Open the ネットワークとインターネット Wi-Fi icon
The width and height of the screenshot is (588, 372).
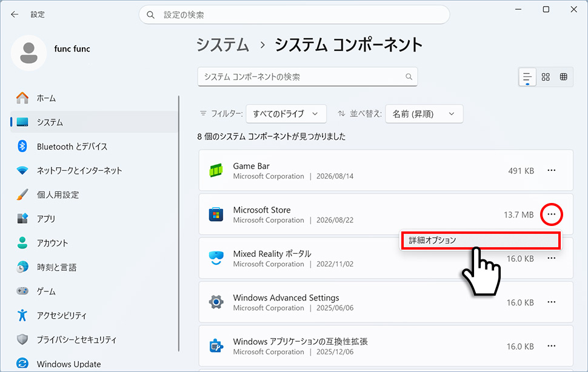(22, 170)
